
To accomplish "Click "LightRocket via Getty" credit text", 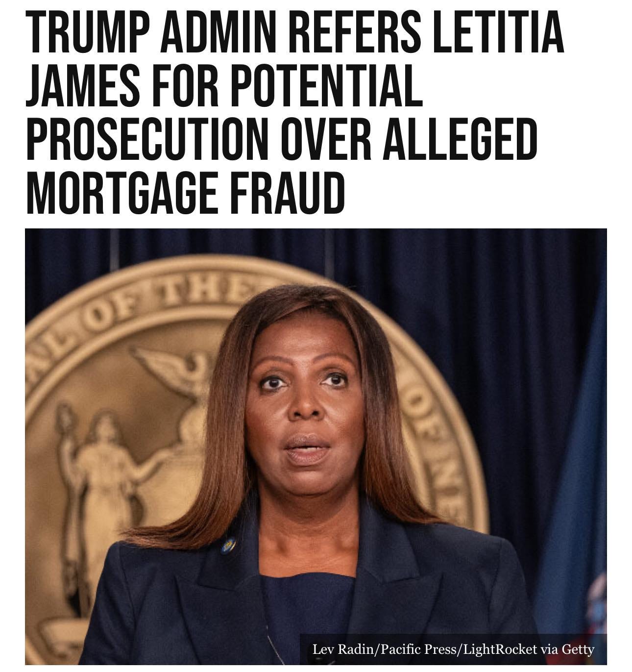I will click(528, 649).
